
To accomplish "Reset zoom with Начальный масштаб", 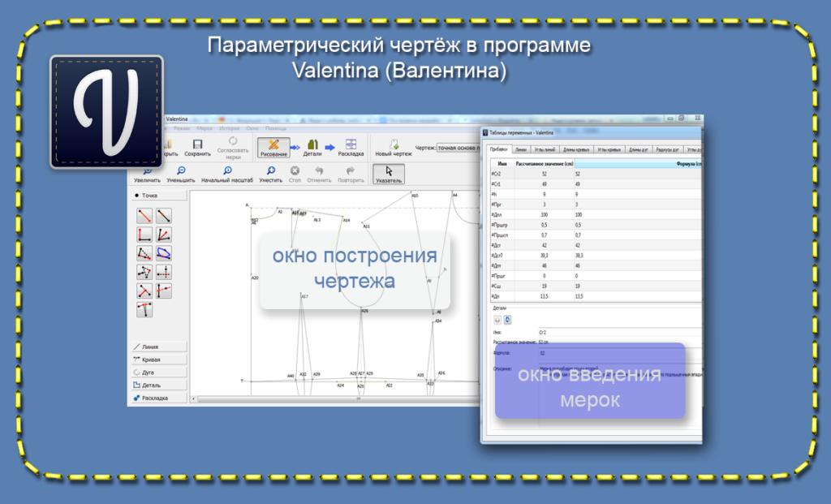I will tap(227, 174).
